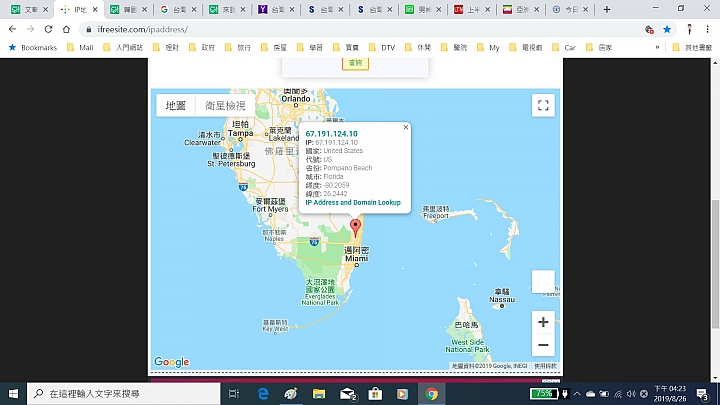This screenshot has height=405, width=720.
Task: Open File Explorer from the taskbar
Action: [319, 394]
